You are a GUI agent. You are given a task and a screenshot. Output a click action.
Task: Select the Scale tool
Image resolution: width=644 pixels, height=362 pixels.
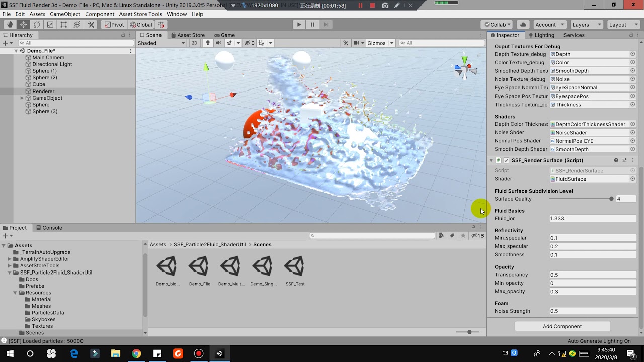(x=50, y=25)
